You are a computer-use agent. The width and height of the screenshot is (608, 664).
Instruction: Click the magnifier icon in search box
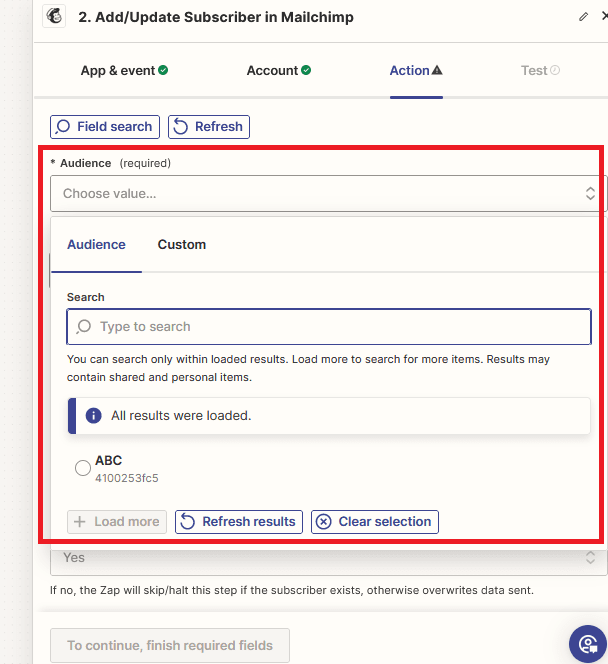84,327
